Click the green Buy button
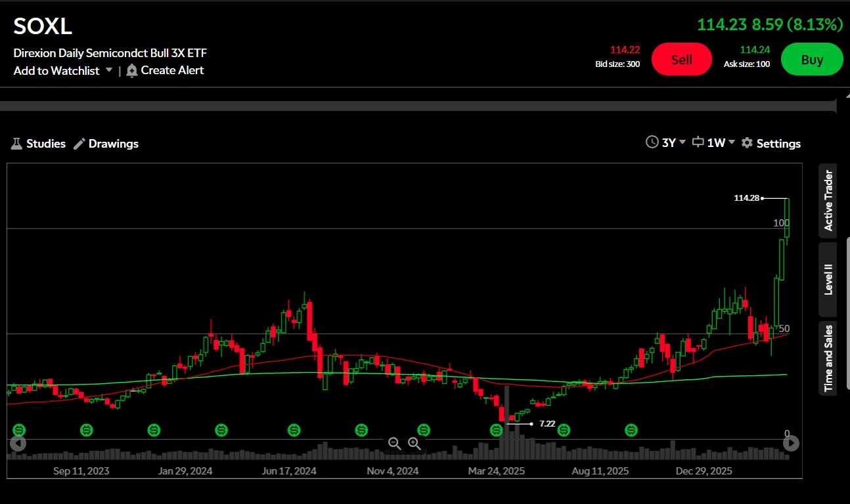 pos(812,59)
